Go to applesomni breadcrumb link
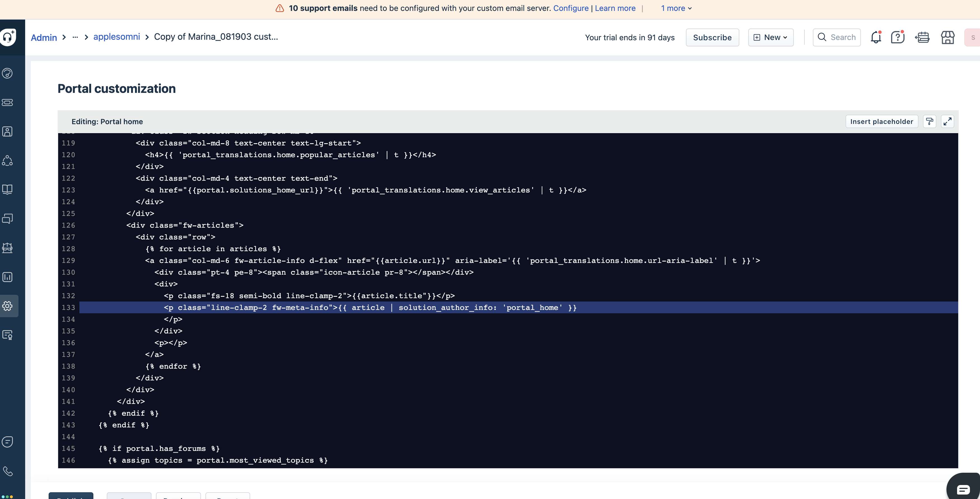 (116, 37)
